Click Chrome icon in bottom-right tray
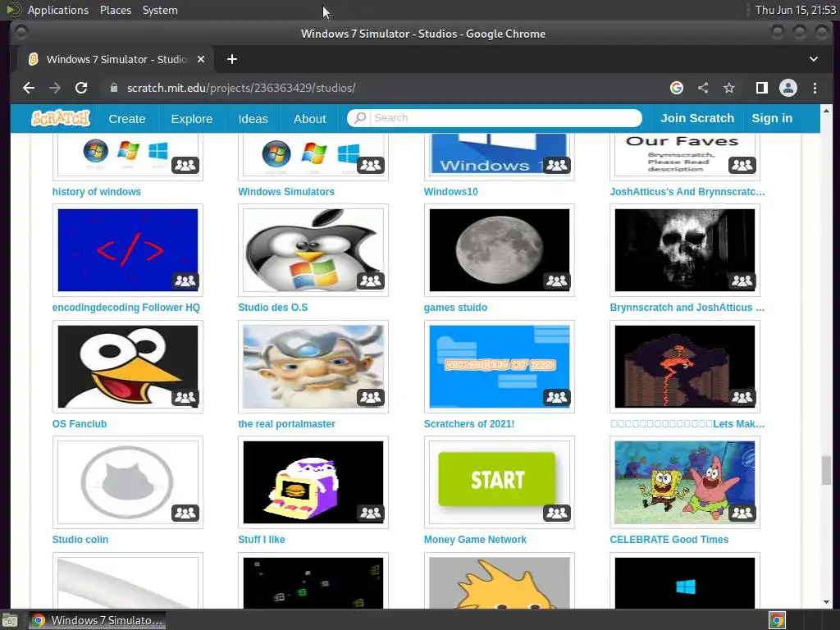Image resolution: width=840 pixels, height=630 pixels. click(777, 620)
